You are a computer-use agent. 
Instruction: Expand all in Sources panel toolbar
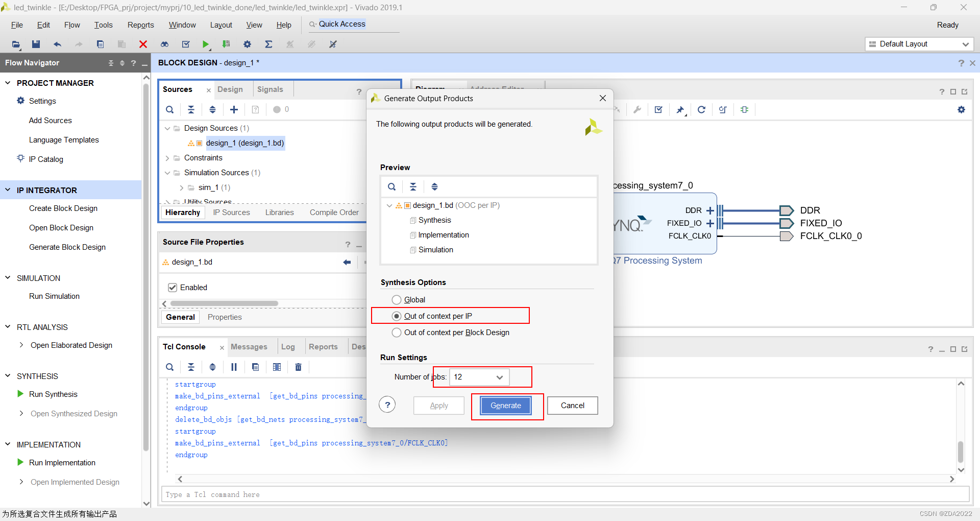click(212, 109)
